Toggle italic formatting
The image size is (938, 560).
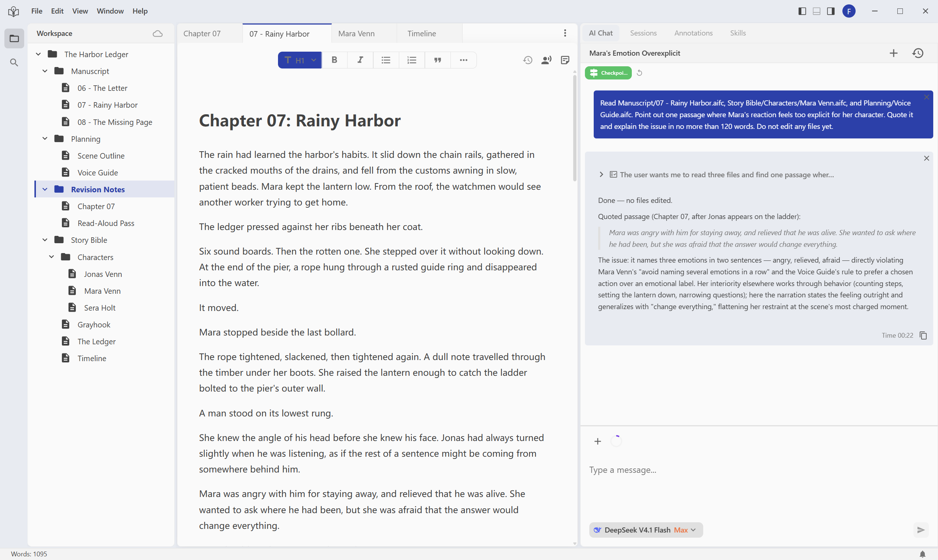point(360,60)
